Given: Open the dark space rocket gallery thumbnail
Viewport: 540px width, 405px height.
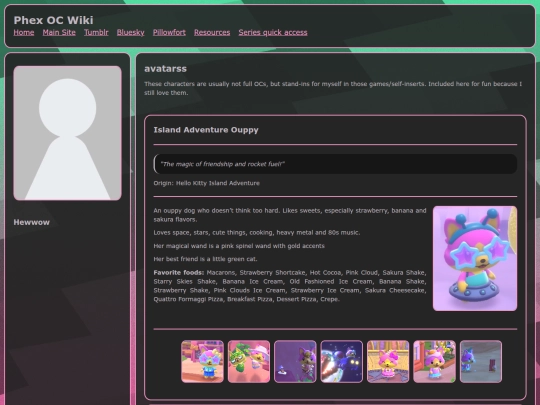Looking at the screenshot, I should (x=342, y=361).
